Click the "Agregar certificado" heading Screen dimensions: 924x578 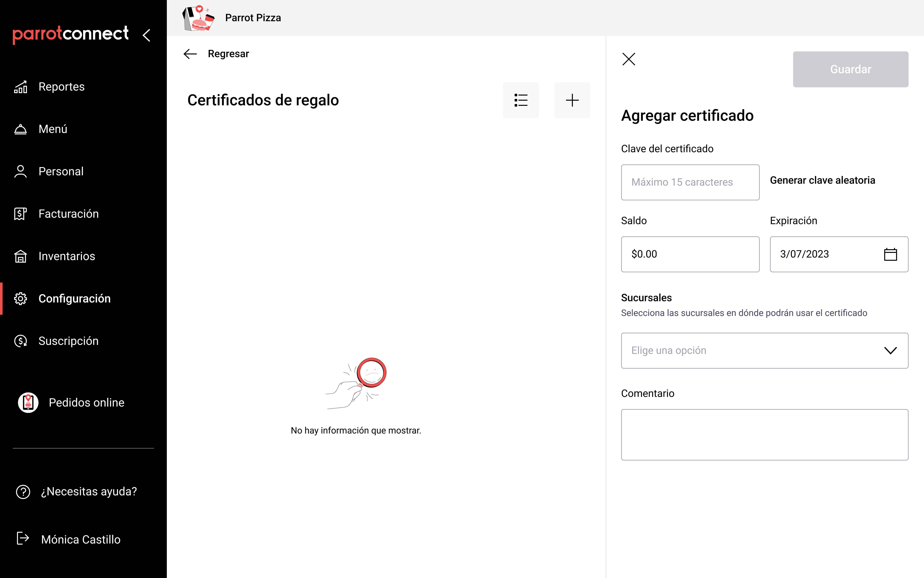687,116
